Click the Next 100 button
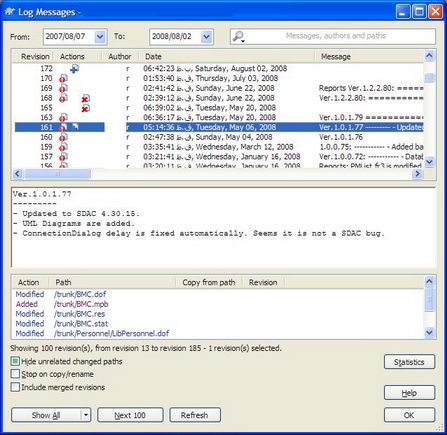 coord(130,415)
